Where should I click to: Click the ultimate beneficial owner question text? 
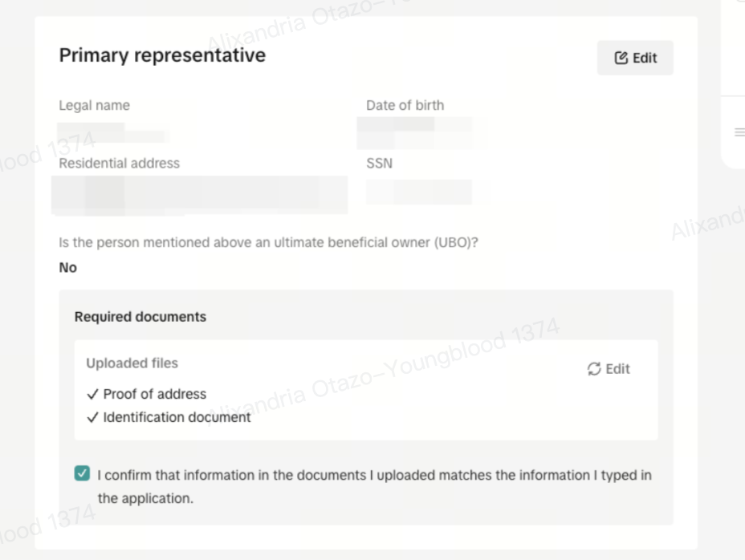pyautogui.click(x=269, y=242)
